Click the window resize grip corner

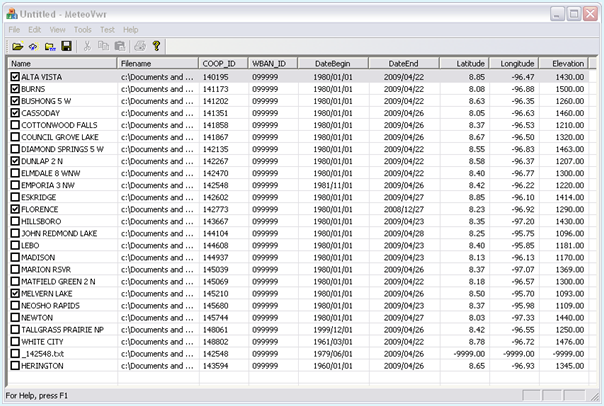pyautogui.click(x=595, y=396)
